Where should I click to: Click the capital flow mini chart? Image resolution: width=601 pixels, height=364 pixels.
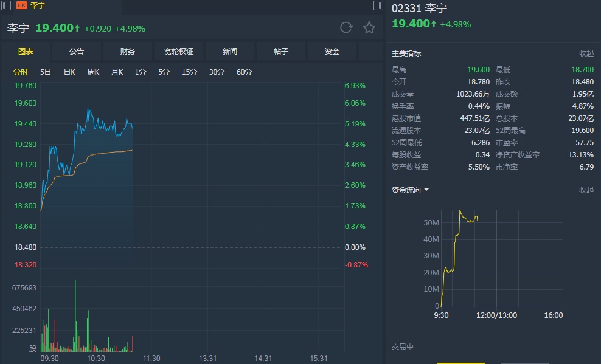[x=502, y=258]
